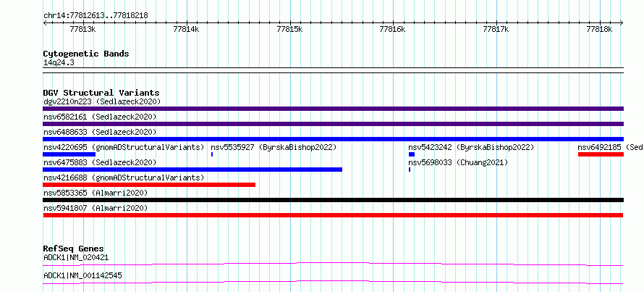This screenshot has width=644, height=292.
Task: Select the nsv4216688 red variant bar
Action: (x=149, y=185)
